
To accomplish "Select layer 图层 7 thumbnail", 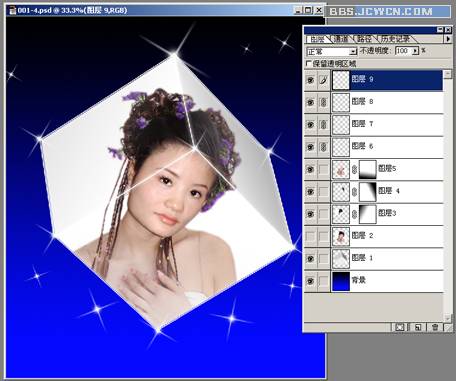I will (x=341, y=125).
